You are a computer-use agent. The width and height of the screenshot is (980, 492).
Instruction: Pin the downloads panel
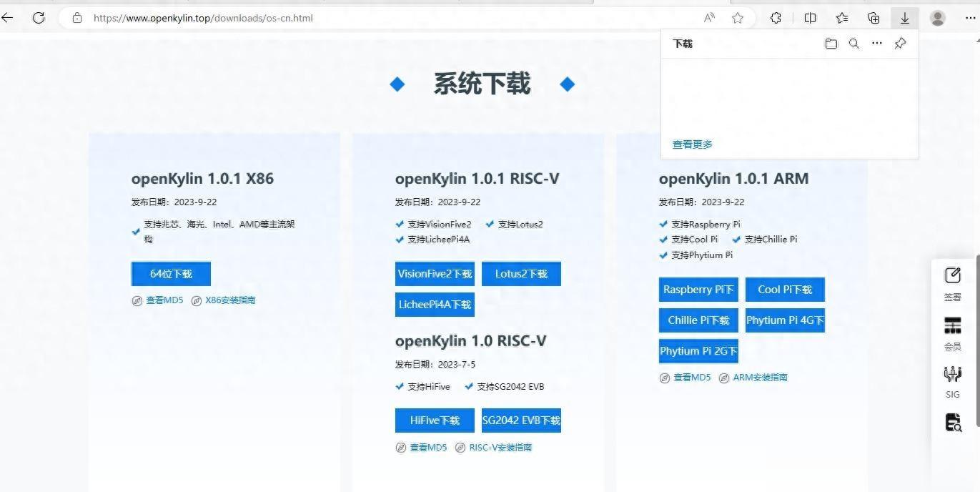pos(900,44)
